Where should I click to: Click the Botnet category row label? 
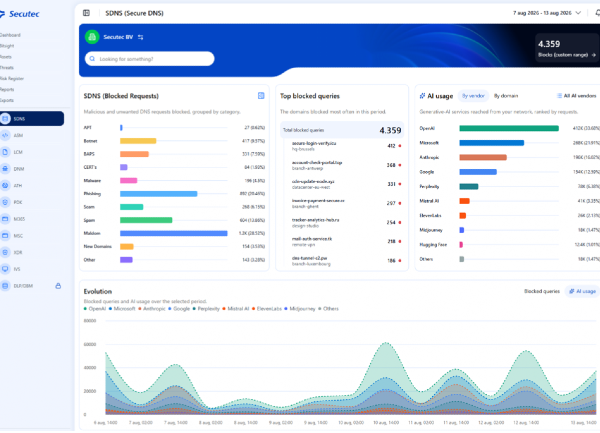90,141
